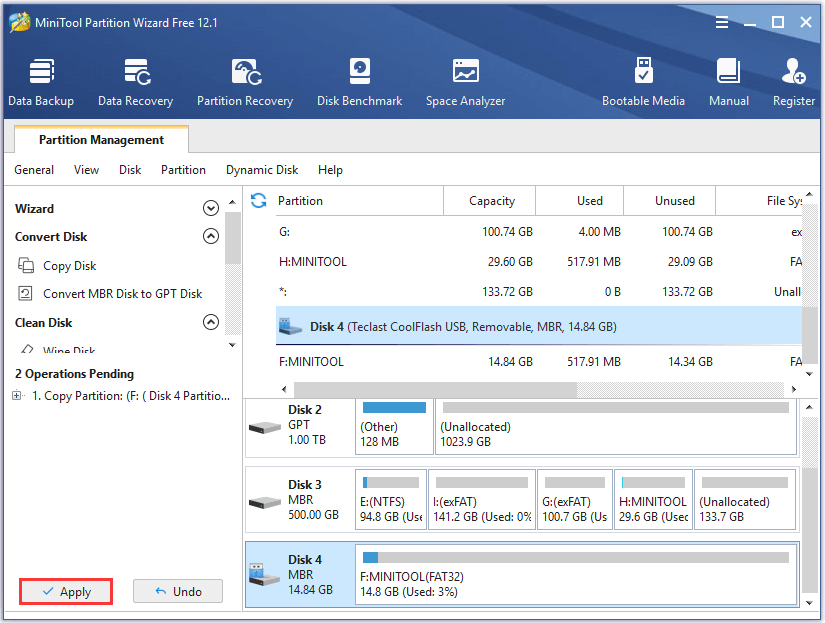Click the Partition column header
Viewport: 825px width, 623px height.
pos(360,200)
